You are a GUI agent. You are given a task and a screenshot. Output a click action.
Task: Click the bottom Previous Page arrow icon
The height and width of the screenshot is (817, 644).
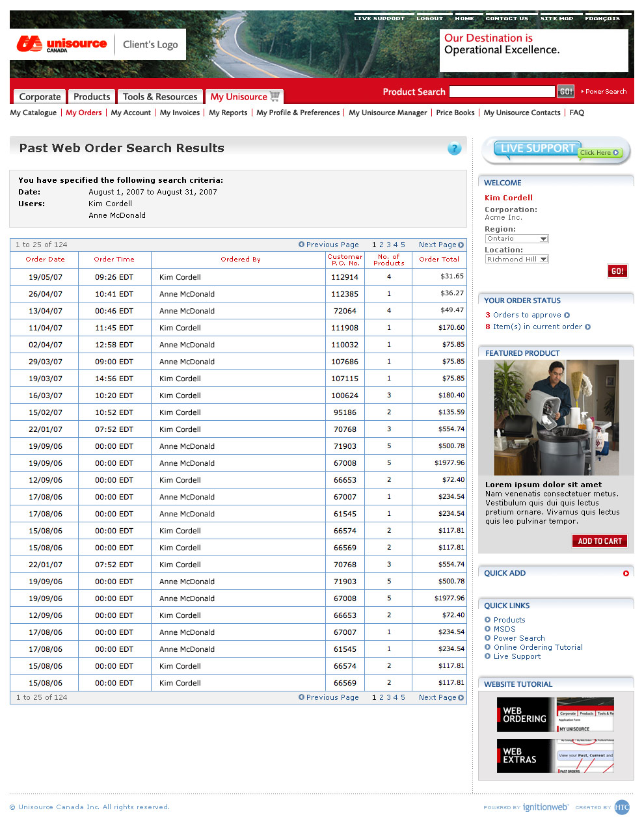[x=301, y=697]
